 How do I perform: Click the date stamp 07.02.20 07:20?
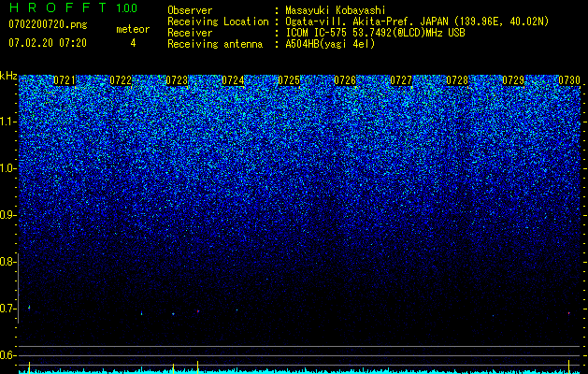(x=48, y=43)
